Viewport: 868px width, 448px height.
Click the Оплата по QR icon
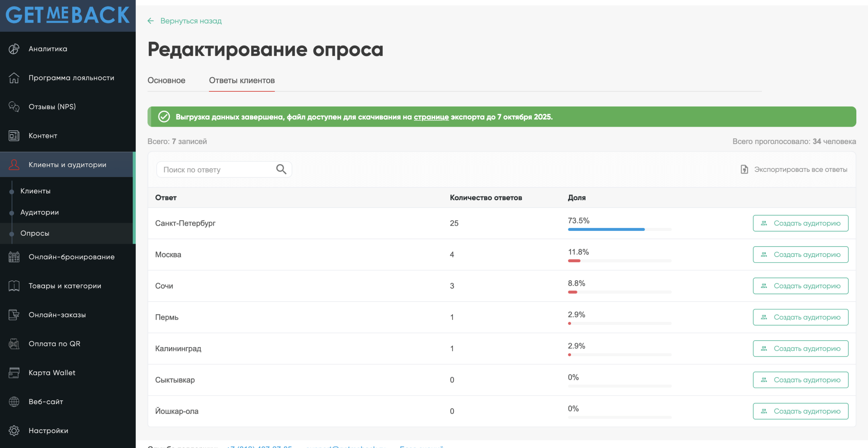14,344
